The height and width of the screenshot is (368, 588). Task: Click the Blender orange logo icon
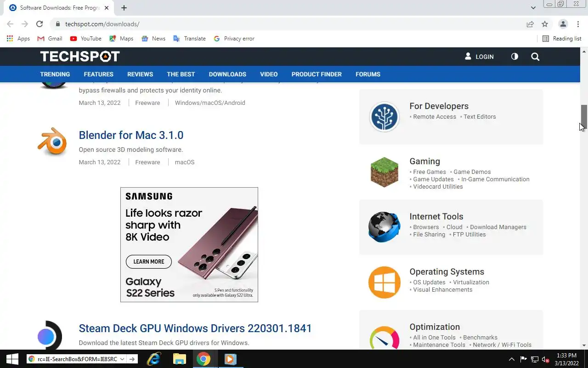(52, 141)
